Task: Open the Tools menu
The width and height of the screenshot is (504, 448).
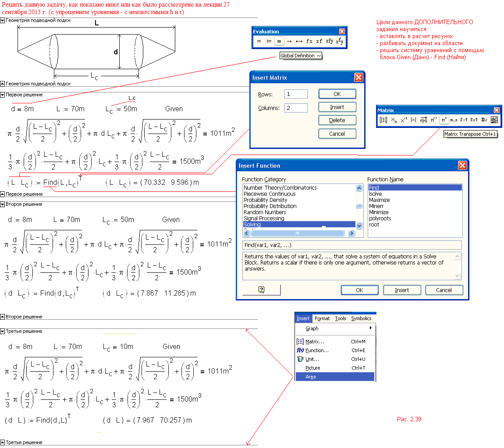Action: coord(341,318)
